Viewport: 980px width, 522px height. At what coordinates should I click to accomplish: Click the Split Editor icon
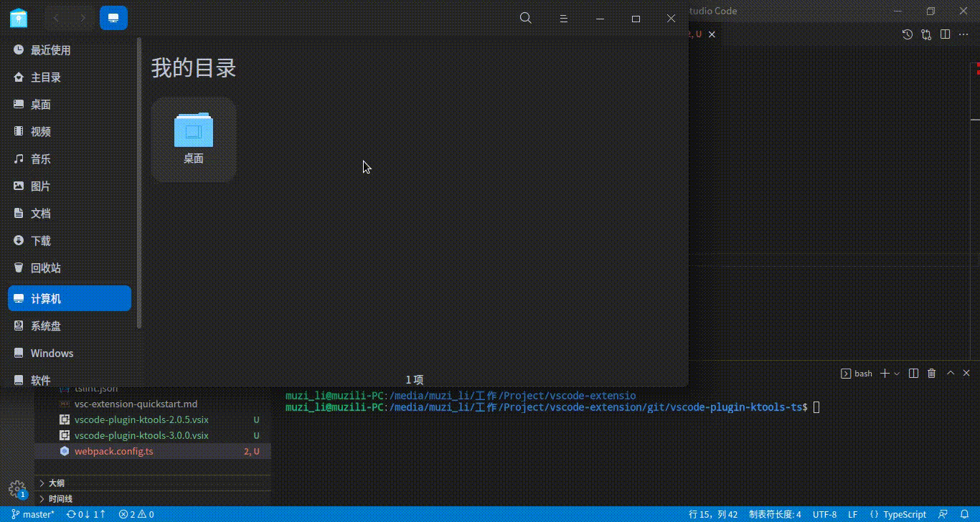[945, 34]
